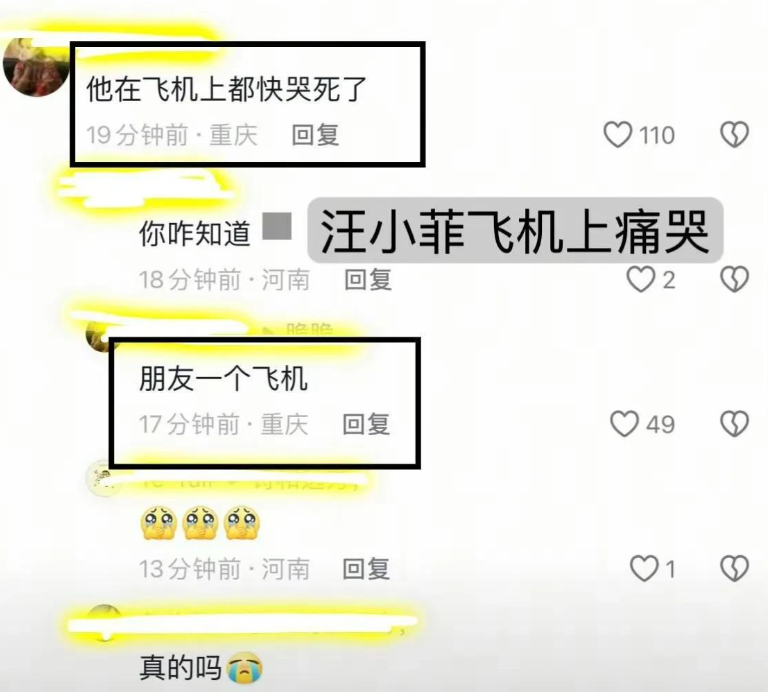This screenshot has height=692, width=768.
Task: Reply to the 18分钟前 河南 comment
Action: point(367,280)
